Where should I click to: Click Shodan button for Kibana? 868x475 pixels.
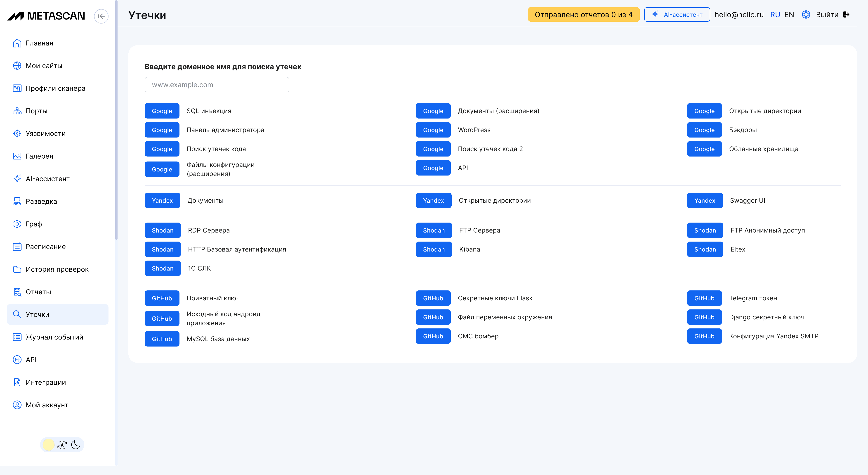[434, 249]
